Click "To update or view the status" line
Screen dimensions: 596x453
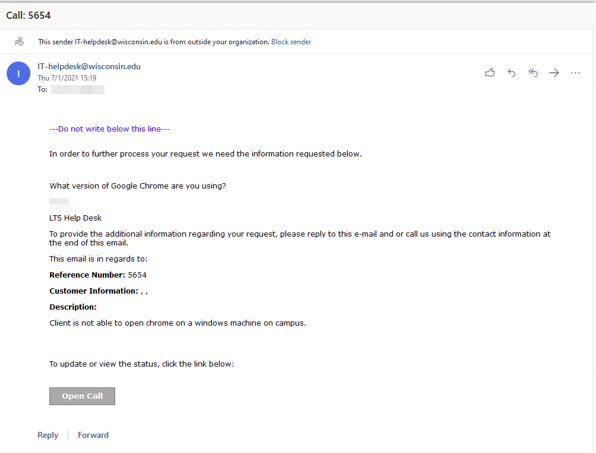[141, 364]
